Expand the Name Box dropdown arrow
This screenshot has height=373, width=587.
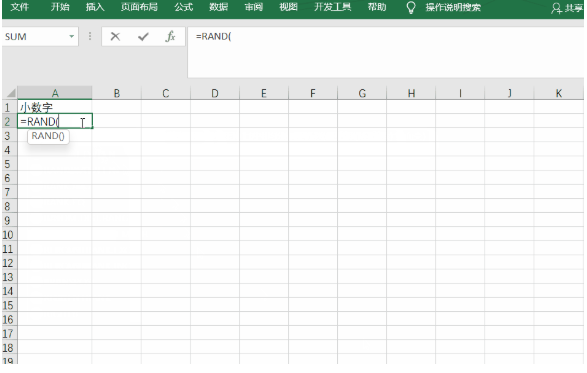[71, 36]
